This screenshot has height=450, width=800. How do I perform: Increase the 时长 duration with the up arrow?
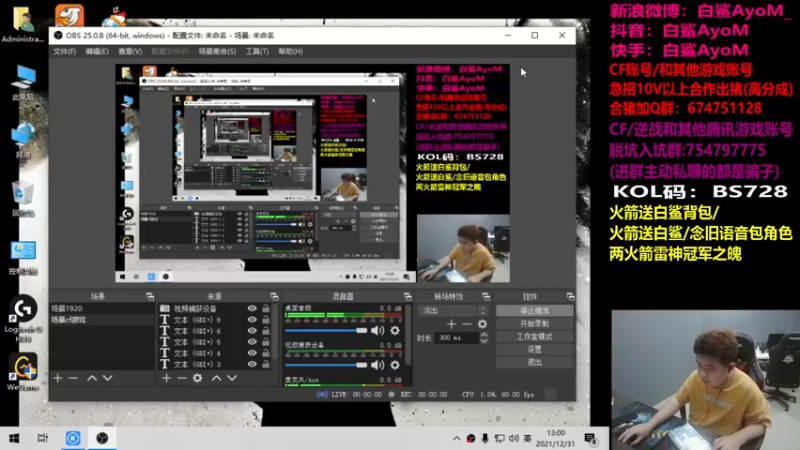coord(484,335)
